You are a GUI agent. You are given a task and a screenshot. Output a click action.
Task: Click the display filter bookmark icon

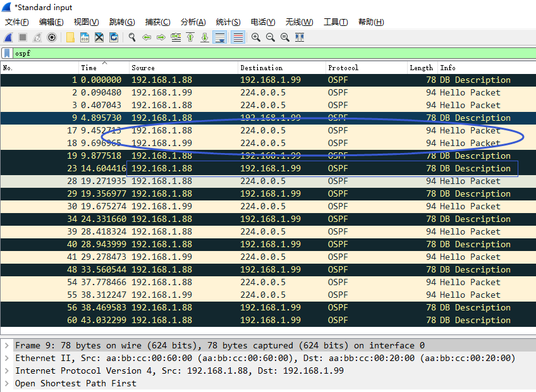[7, 53]
